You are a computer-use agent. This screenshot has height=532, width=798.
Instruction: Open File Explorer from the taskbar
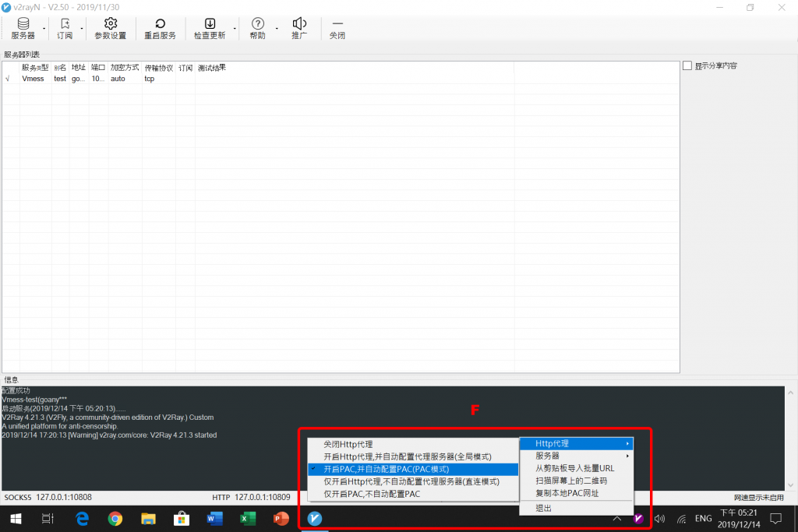[x=148, y=519]
